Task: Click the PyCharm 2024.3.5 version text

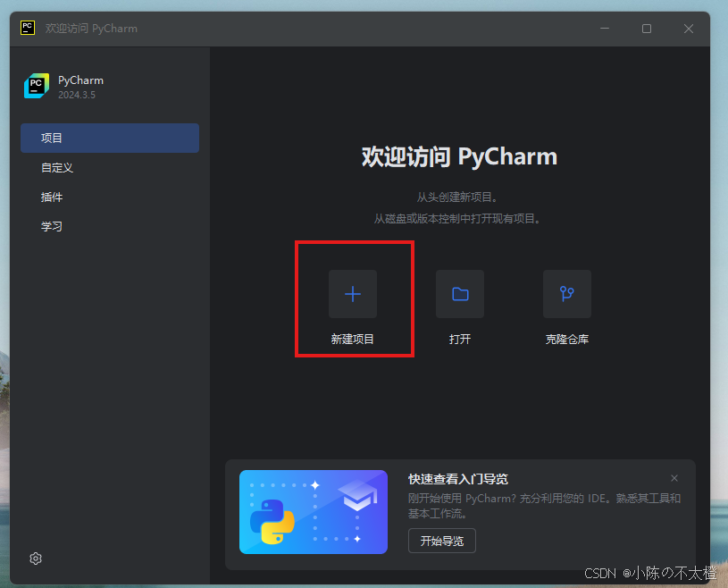Action: 77,95
